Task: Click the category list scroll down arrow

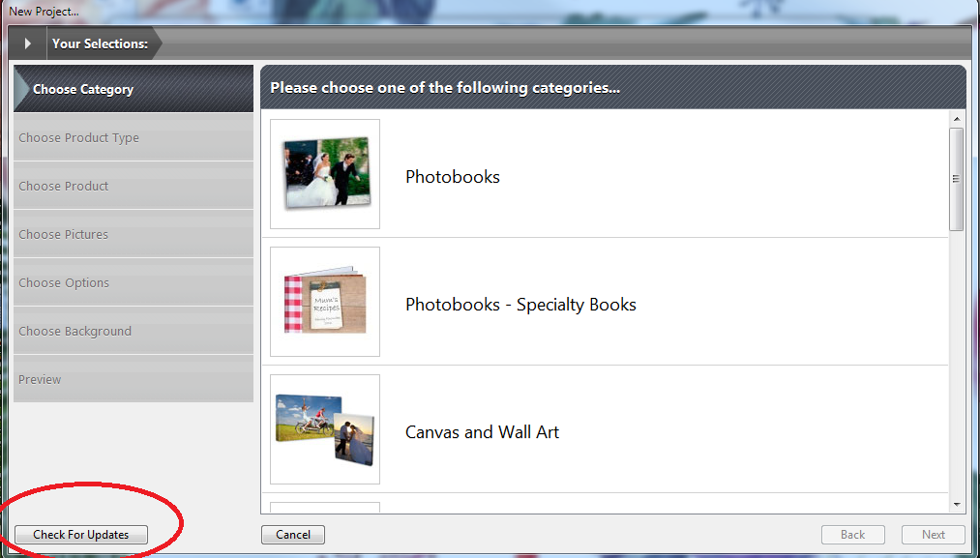Action: pyautogui.click(x=957, y=505)
